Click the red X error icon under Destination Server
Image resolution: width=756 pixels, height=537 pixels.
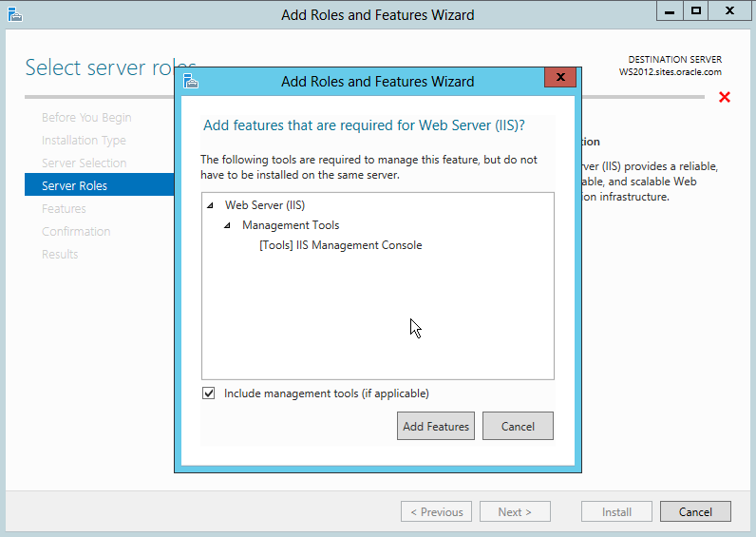[724, 97]
